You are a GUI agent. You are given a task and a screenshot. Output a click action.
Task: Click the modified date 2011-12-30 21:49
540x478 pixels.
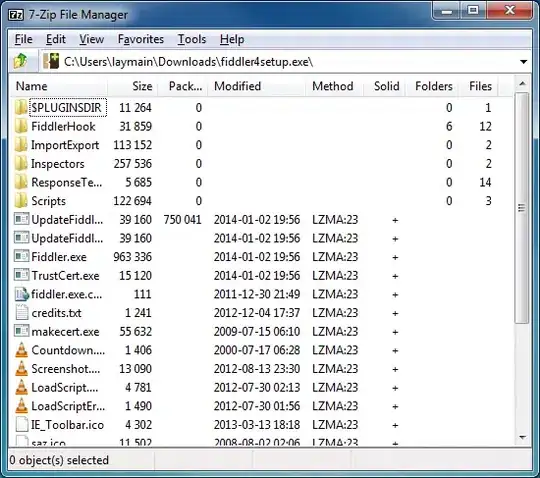pos(257,294)
